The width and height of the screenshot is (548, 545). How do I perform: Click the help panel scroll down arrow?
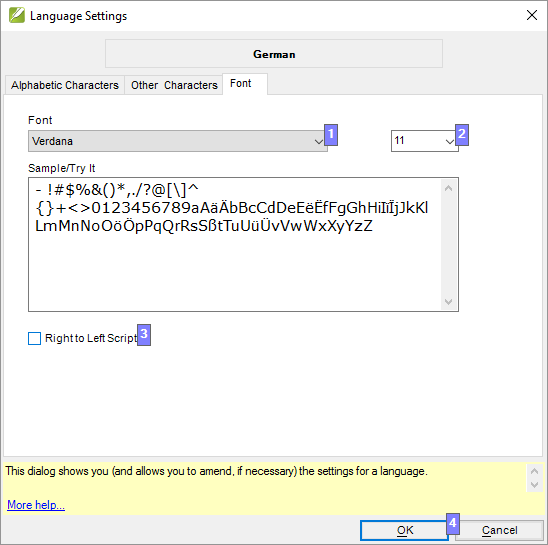point(534,485)
